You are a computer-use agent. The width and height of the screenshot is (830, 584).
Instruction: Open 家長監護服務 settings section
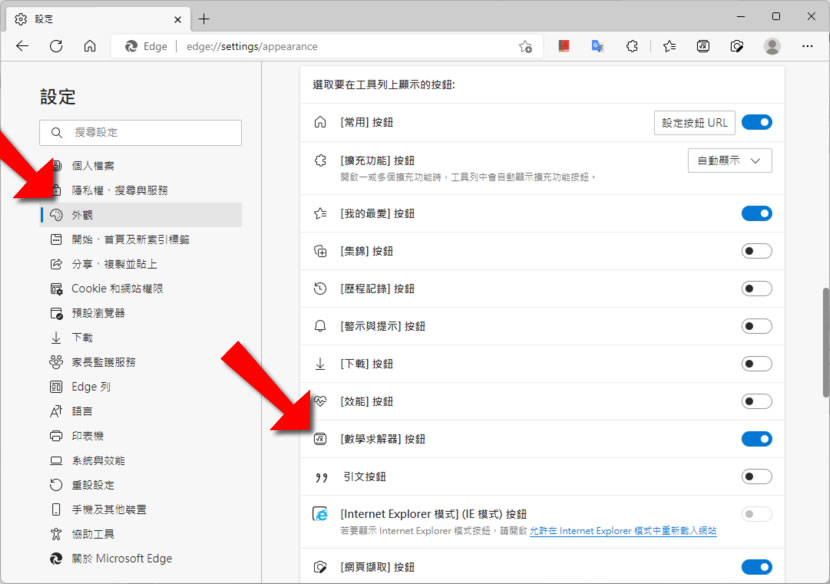click(x=141, y=362)
